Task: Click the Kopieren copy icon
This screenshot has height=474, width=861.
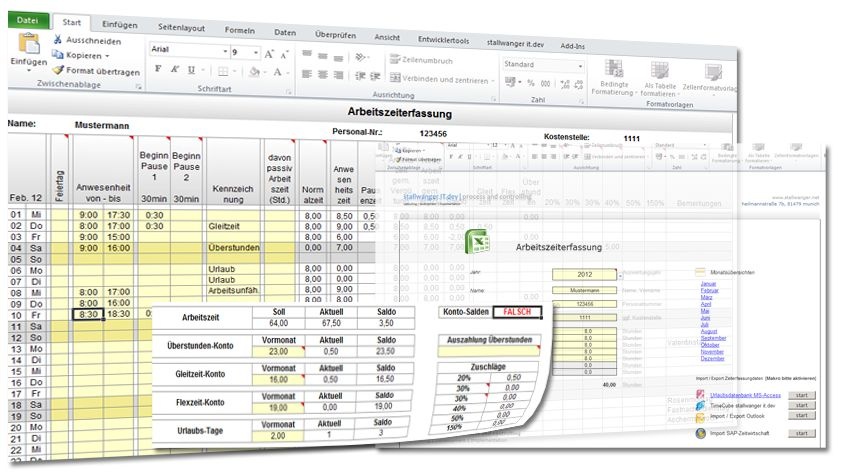Action: pyautogui.click(x=58, y=54)
